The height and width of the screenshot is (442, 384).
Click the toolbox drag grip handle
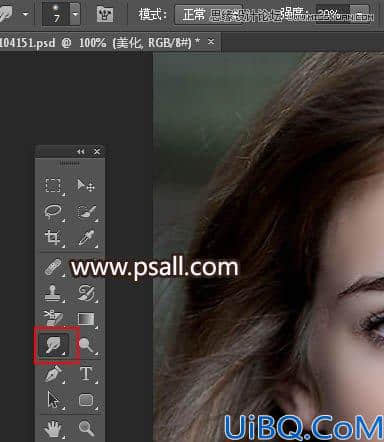tap(70, 163)
